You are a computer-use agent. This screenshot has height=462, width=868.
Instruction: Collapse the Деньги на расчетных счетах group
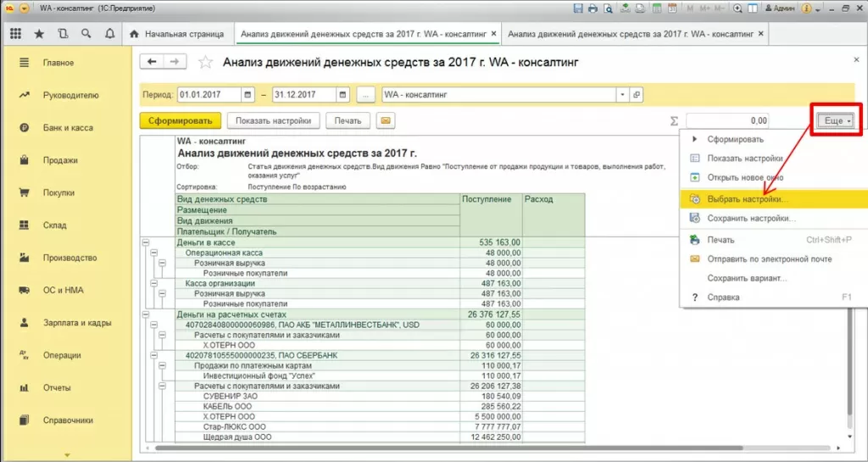click(145, 314)
